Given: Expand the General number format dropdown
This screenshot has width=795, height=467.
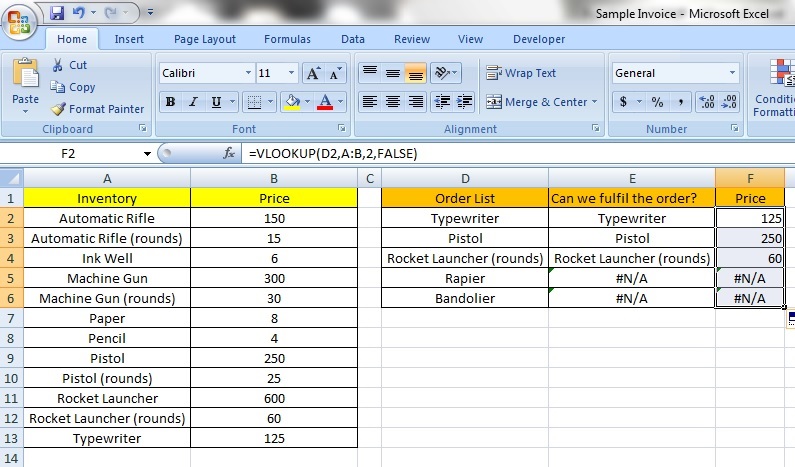Looking at the screenshot, I should pos(733,74).
